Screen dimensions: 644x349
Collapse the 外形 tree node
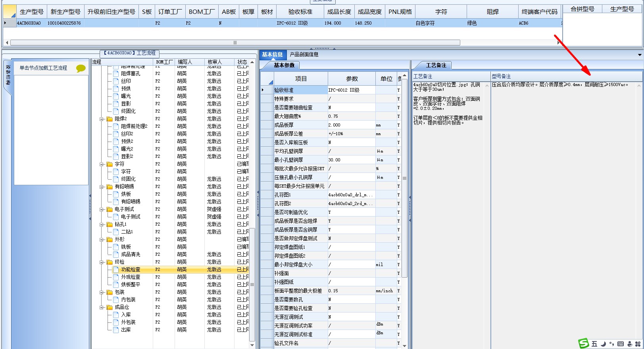tap(102, 239)
